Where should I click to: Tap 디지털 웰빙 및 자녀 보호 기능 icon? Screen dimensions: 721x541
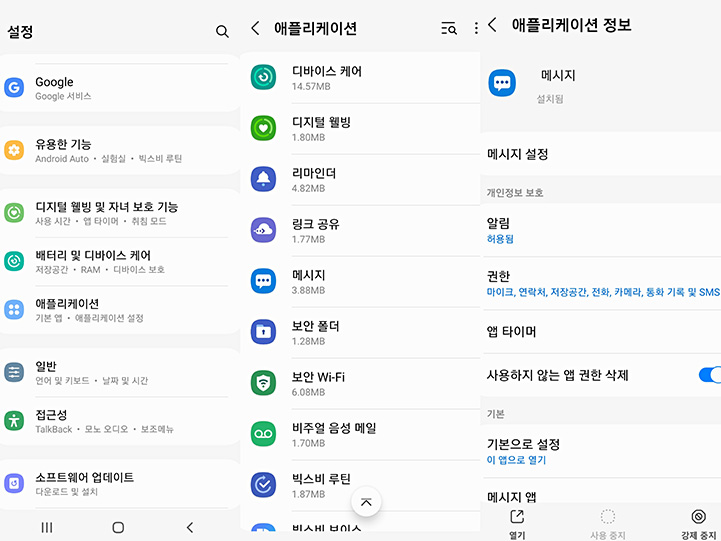click(14, 213)
